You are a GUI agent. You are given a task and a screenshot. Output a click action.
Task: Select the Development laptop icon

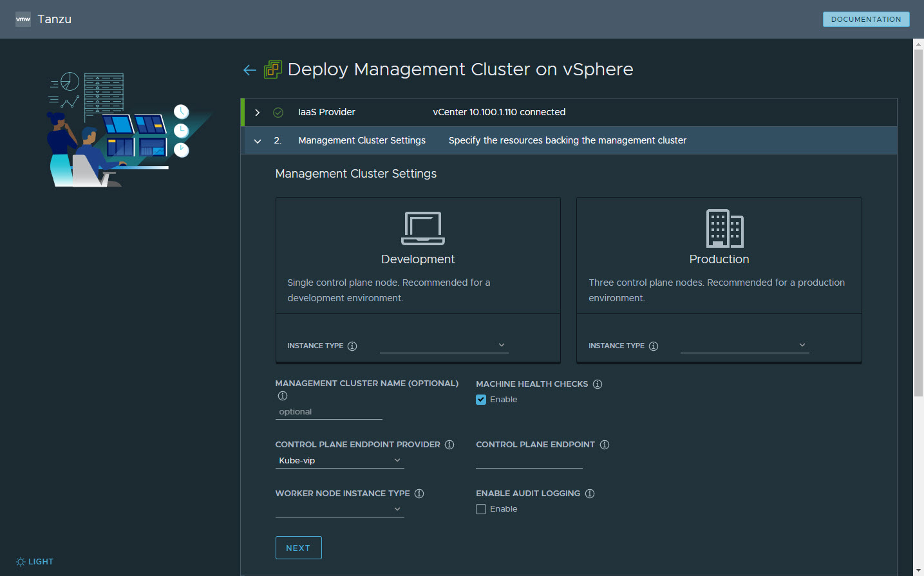(x=423, y=228)
